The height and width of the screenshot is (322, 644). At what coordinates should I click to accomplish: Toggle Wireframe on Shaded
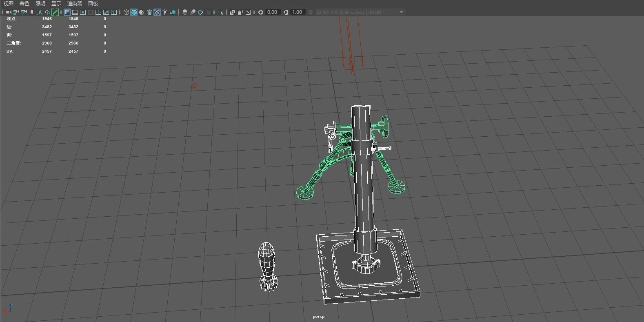point(149,12)
